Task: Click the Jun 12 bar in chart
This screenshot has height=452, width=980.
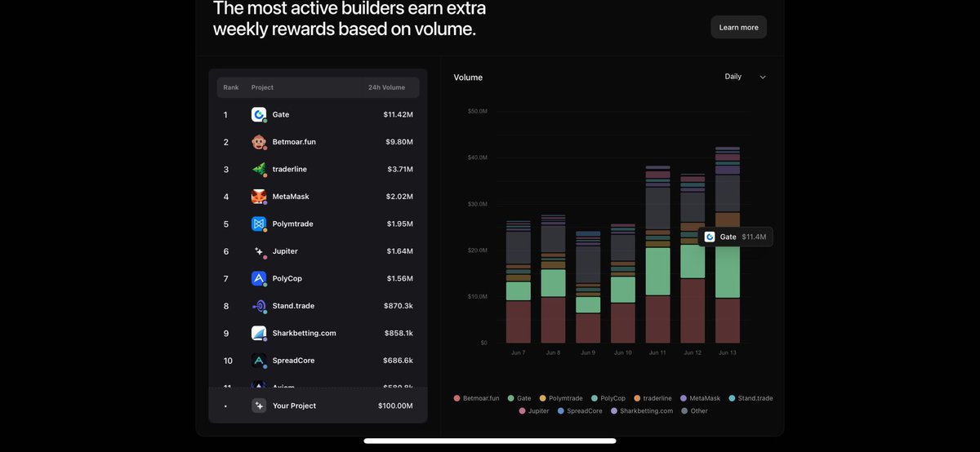Action: tap(693, 259)
